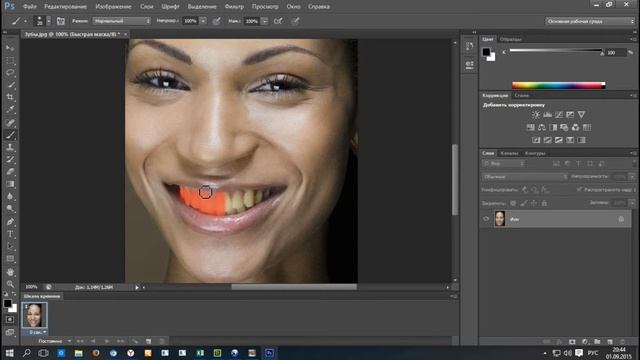Viewport: 640px width, 360px height.
Task: Toggle tablet pressure for size
Action: [x=295, y=21]
